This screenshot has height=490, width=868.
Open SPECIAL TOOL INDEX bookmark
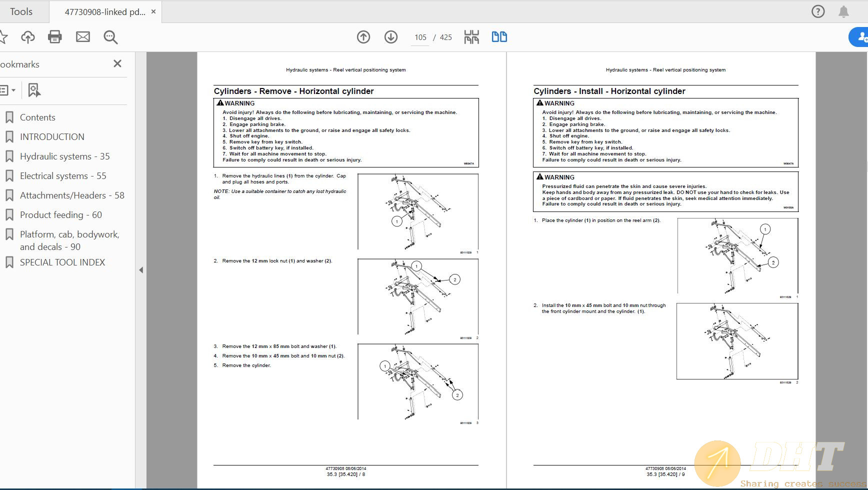click(62, 262)
